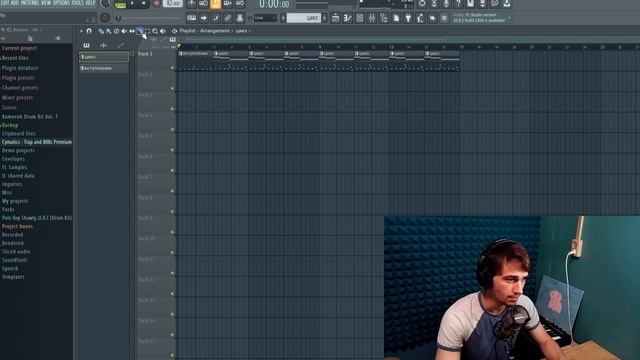Open the Piano roll window icon
Screen dimensions: 640x360
point(347,18)
